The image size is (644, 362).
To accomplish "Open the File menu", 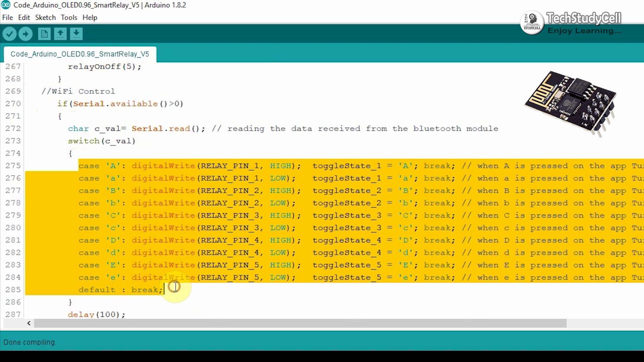I will [x=7, y=17].
